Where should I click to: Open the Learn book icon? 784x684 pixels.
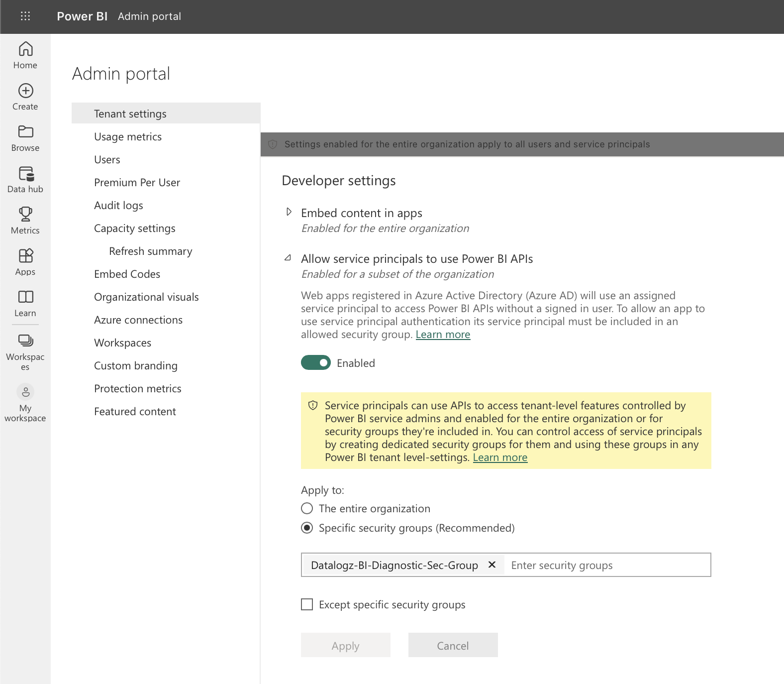click(x=25, y=297)
